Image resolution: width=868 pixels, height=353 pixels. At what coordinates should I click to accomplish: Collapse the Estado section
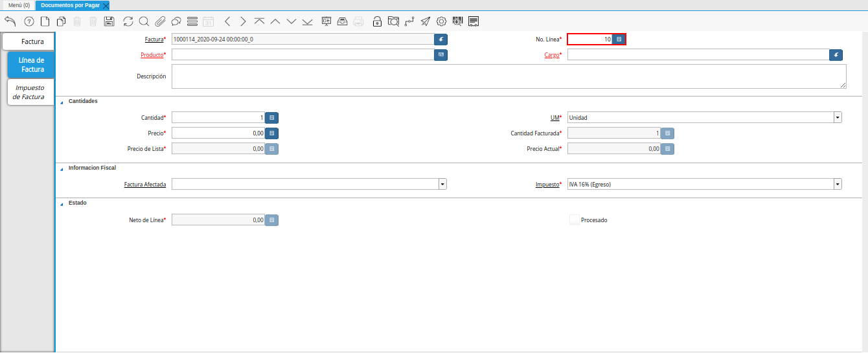[62, 203]
